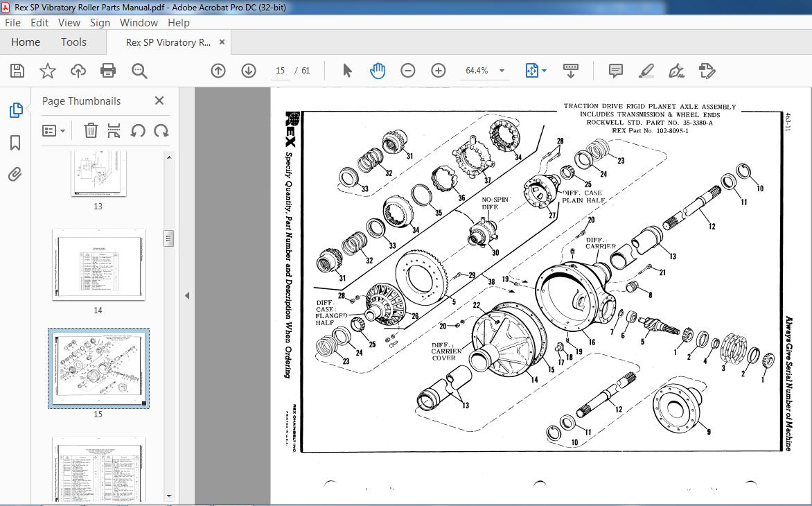Click the 64.4% zoom value field
812x506 pixels.
click(477, 71)
